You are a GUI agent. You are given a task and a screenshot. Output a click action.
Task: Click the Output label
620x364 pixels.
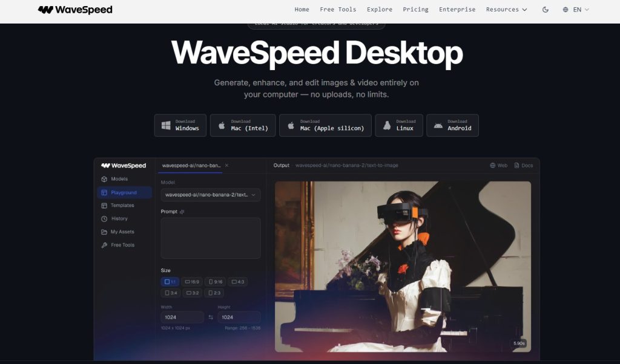click(281, 166)
